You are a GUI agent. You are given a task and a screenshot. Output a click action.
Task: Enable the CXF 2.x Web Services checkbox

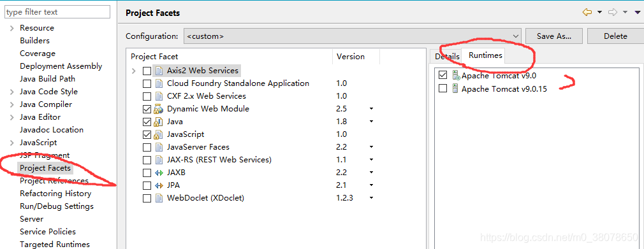pos(147,96)
